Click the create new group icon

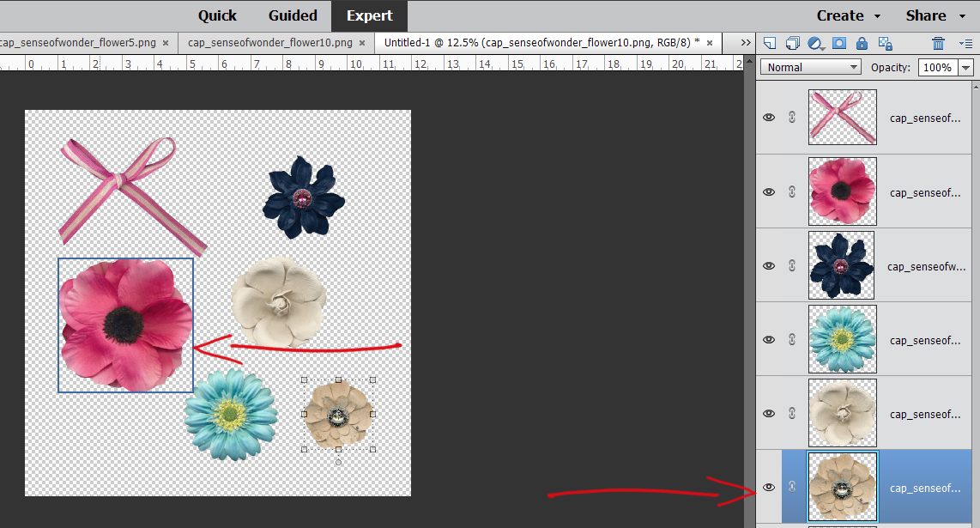coord(793,43)
